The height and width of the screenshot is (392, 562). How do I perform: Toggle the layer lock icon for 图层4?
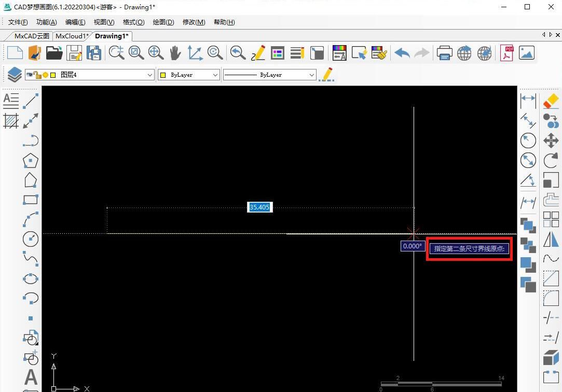coord(37,75)
